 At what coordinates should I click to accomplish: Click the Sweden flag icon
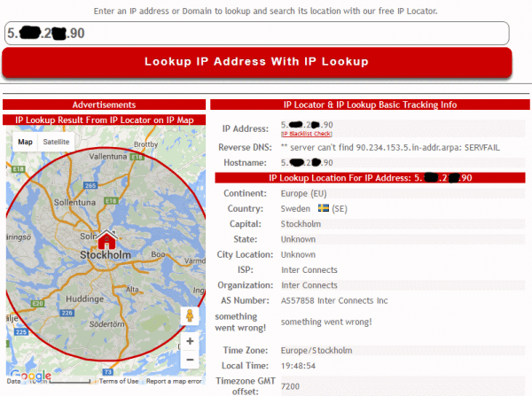tap(324, 208)
